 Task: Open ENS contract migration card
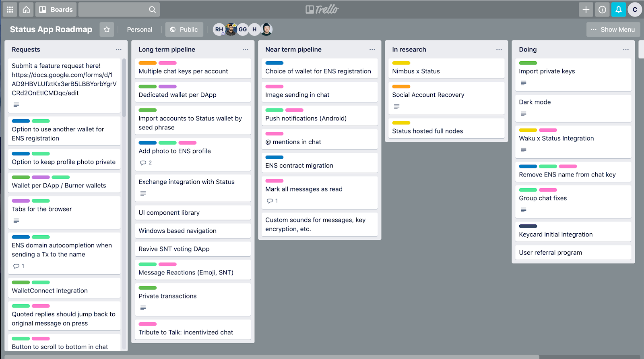point(320,162)
